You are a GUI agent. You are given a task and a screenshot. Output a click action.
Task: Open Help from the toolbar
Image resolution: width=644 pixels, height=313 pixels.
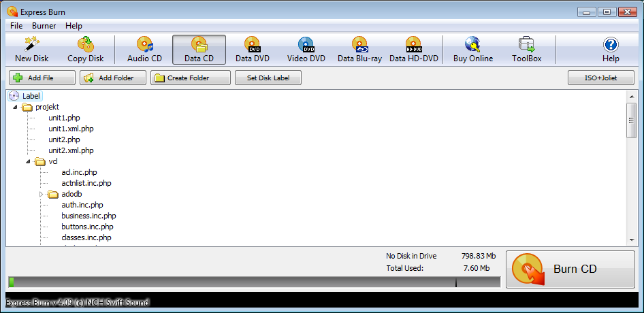pos(611,50)
